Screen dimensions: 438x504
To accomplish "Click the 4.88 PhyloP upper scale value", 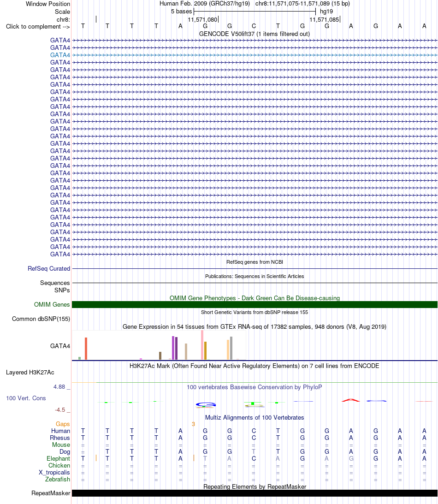I will point(59,387).
